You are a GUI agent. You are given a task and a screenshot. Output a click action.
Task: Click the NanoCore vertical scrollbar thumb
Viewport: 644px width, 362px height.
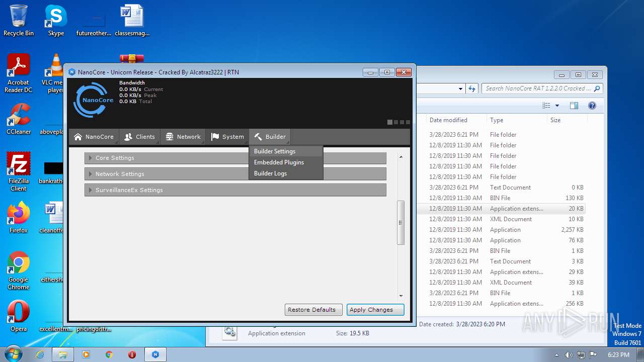(401, 223)
